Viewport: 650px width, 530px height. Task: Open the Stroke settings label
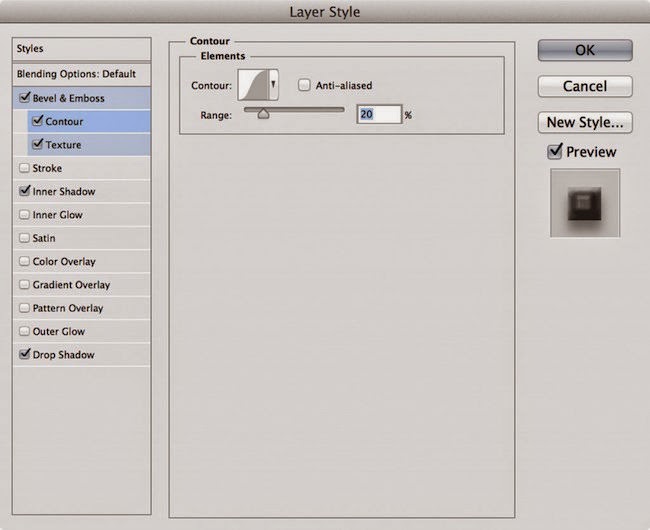47,168
